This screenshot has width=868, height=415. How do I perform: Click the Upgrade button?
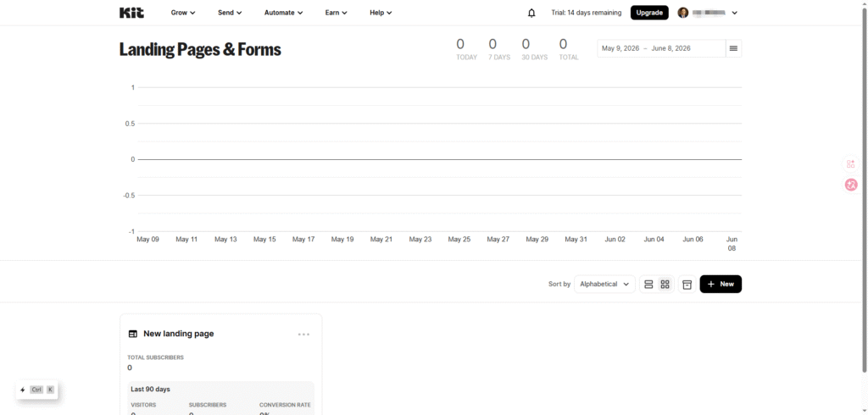tap(649, 13)
